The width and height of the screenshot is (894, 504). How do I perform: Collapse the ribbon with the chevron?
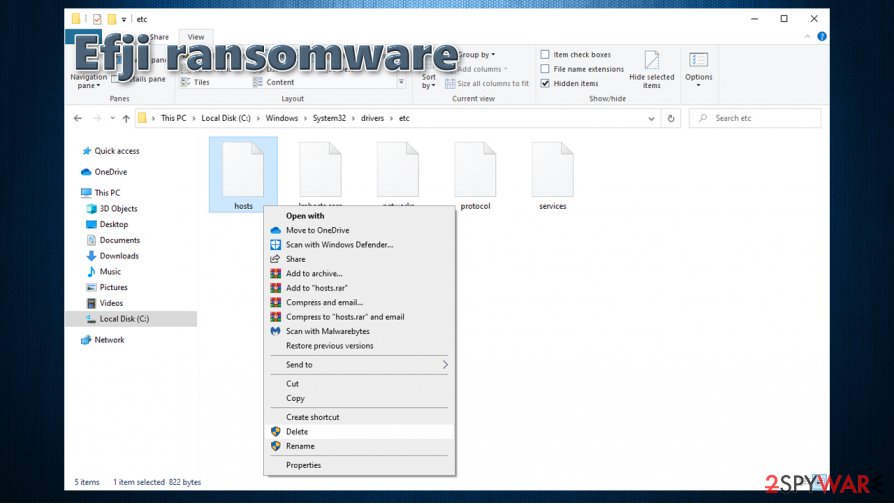[x=807, y=36]
